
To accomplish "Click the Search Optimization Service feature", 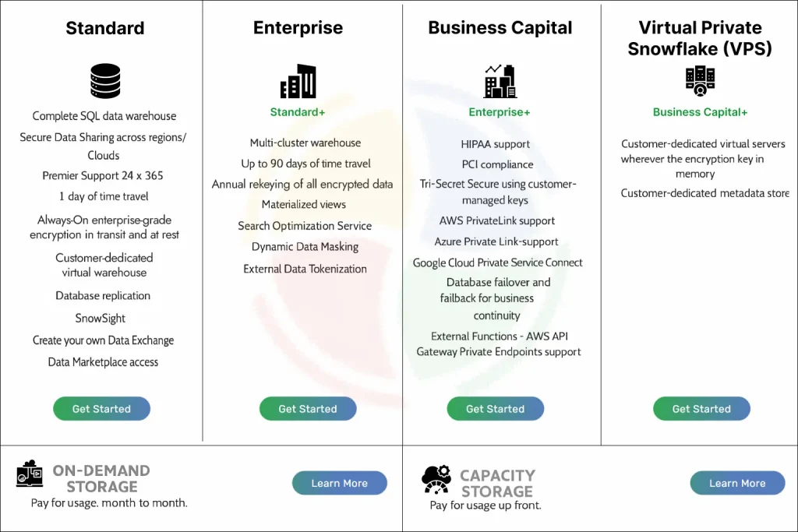I will coord(305,226).
